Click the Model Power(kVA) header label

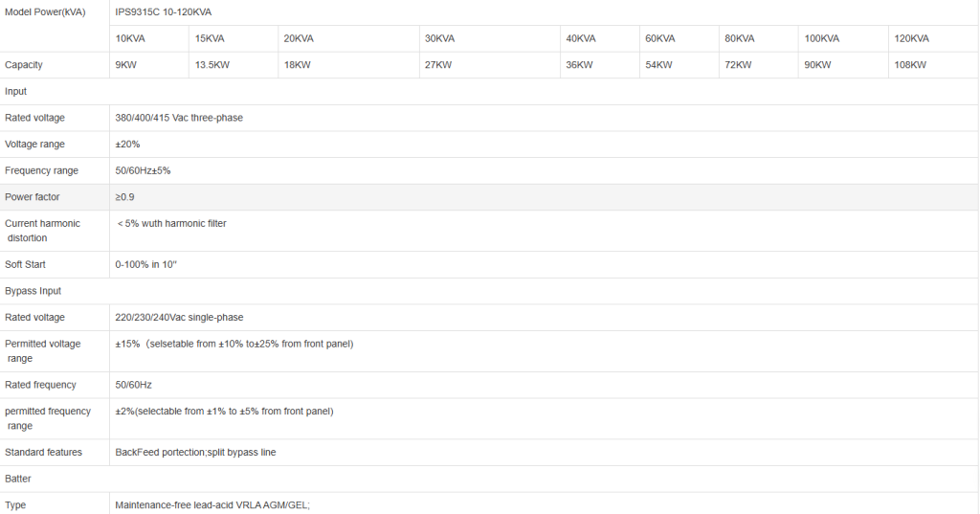pos(45,11)
